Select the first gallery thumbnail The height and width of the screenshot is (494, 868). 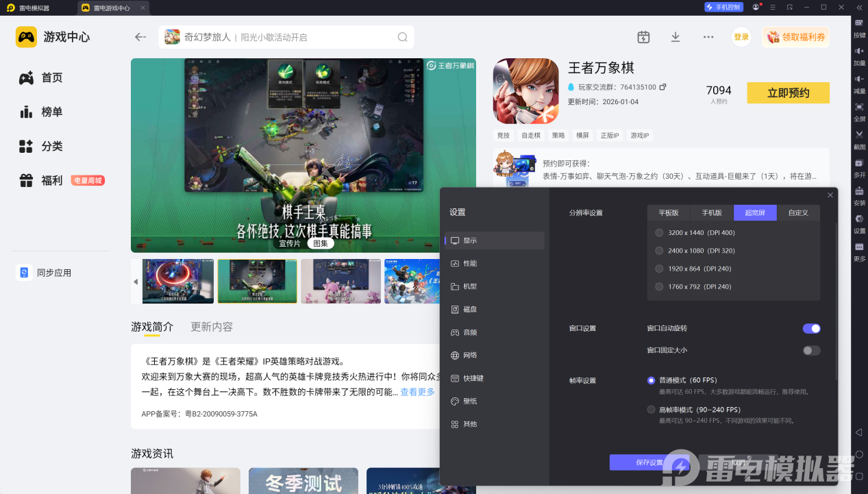click(178, 281)
